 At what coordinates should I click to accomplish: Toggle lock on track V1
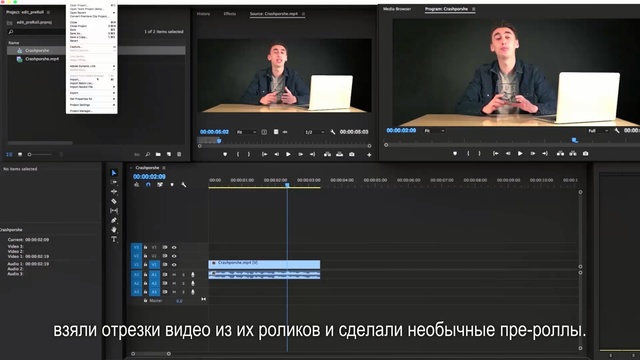(145, 264)
